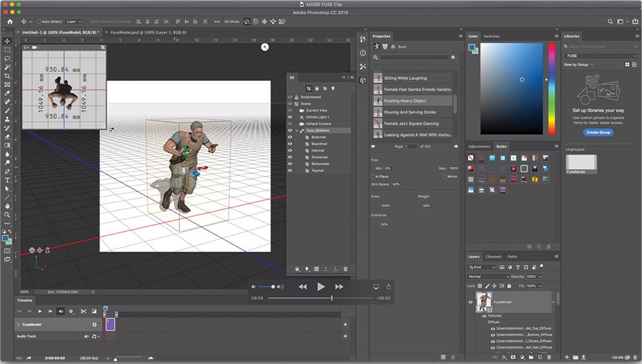Play the timeline

pyautogui.click(x=40, y=311)
